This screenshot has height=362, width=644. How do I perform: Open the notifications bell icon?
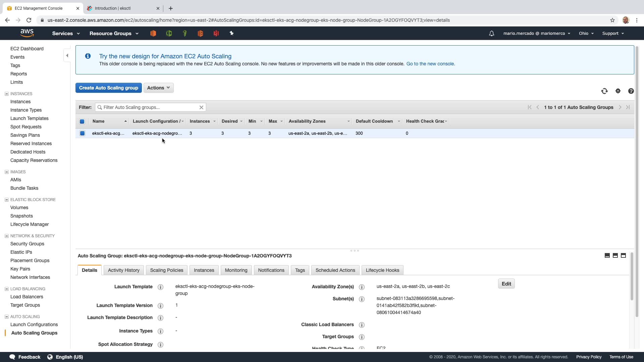[491, 34]
